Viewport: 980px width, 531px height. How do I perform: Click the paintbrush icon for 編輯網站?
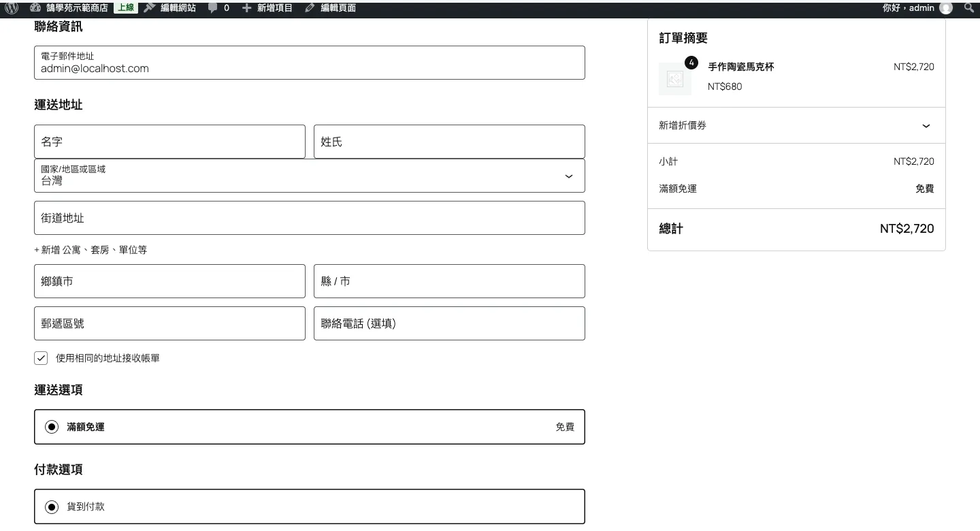point(150,8)
